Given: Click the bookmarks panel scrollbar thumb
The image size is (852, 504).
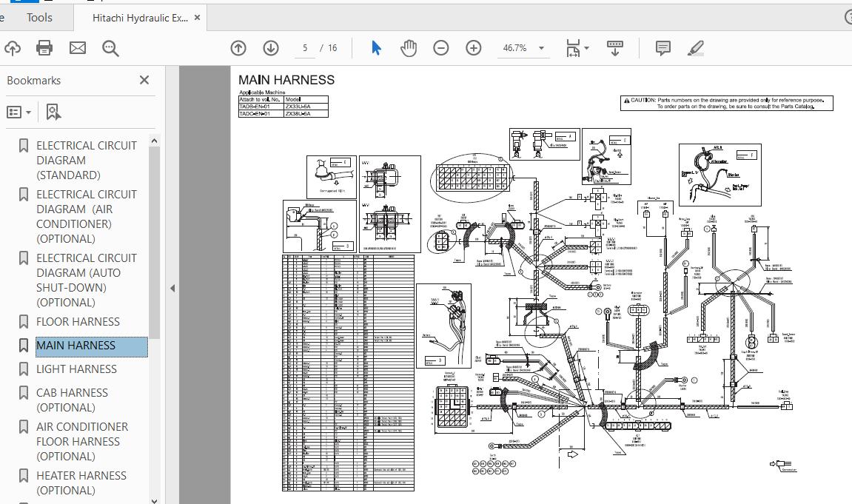Looking at the screenshot, I should [154, 242].
